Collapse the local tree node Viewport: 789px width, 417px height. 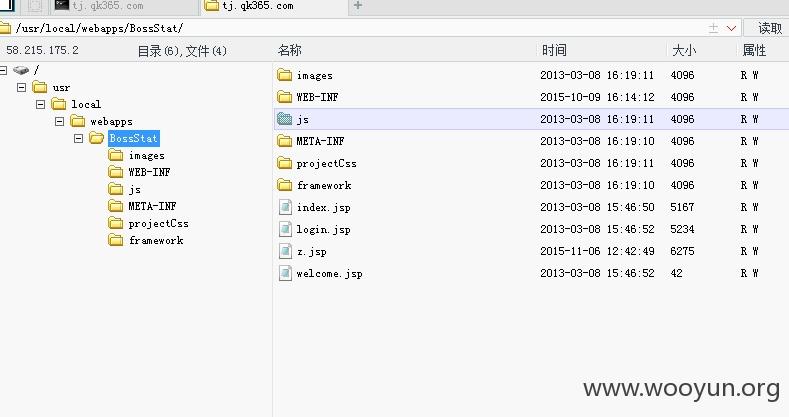coord(40,105)
